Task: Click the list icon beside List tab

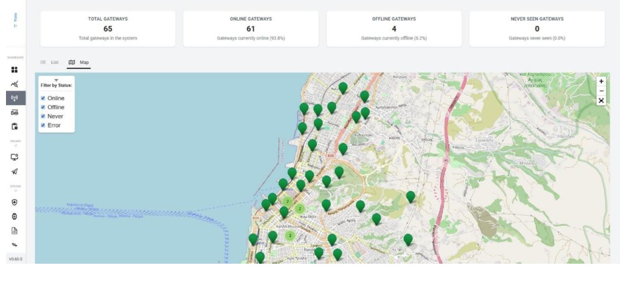Action: coord(43,63)
